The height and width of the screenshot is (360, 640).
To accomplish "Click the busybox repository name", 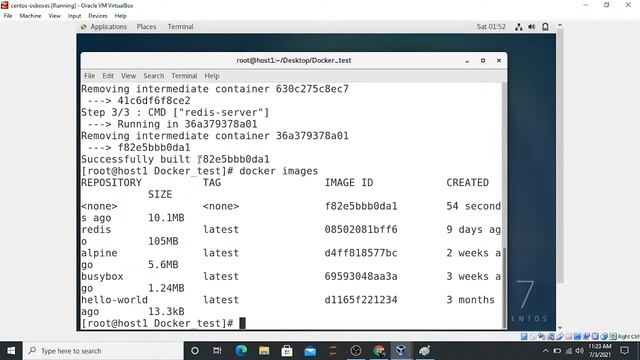I will (102, 276).
